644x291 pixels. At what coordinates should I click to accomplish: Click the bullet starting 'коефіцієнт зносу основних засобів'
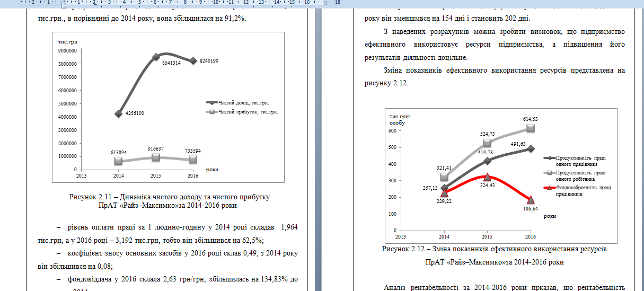[x=167, y=260]
